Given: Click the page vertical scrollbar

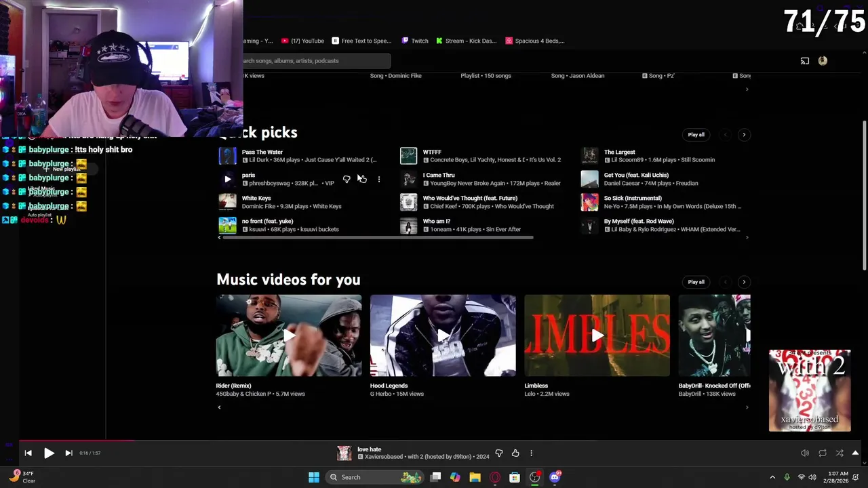Looking at the screenshot, I should (x=864, y=197).
